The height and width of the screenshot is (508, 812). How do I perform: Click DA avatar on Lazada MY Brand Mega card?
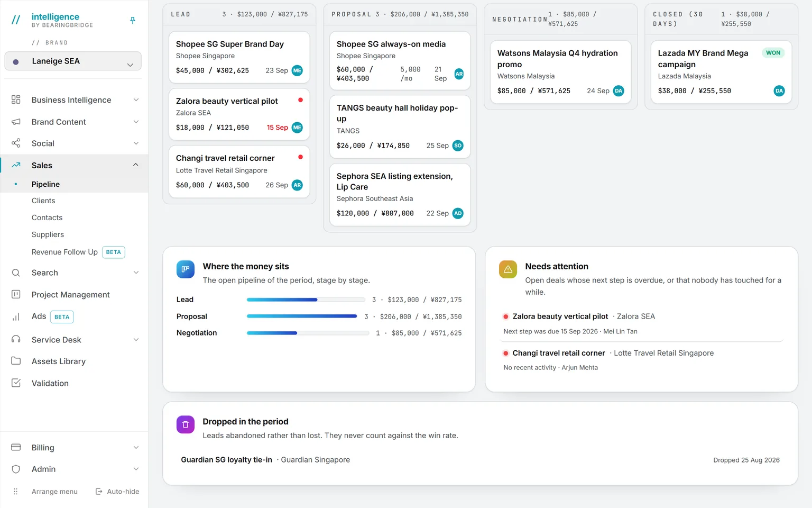tap(779, 91)
